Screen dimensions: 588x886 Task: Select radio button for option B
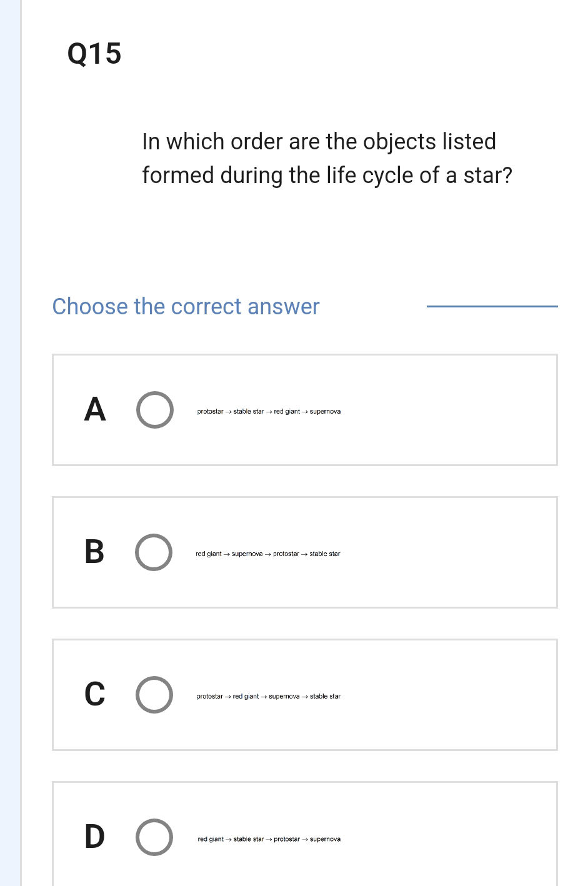(154, 553)
